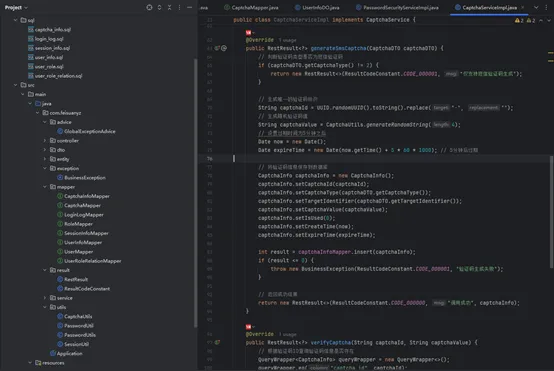The image size is (554, 371).
Task: Show the hidden editor tabs list
Action: (536, 7)
